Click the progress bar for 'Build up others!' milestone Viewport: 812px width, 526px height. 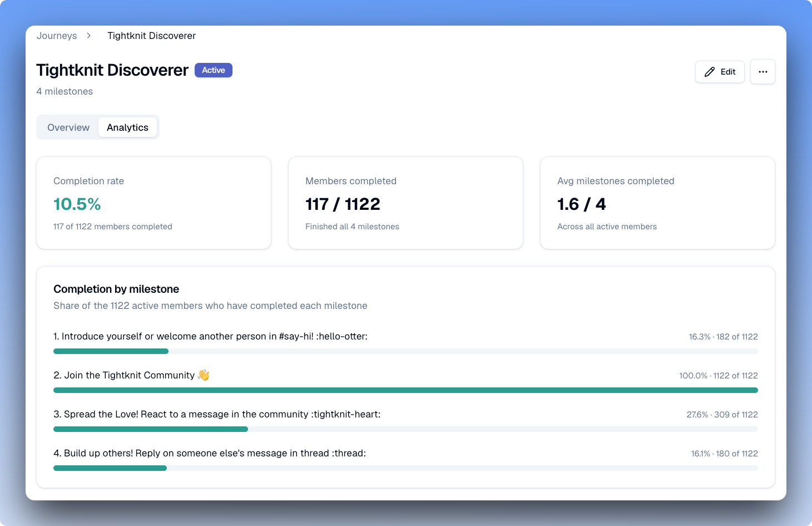pos(405,468)
